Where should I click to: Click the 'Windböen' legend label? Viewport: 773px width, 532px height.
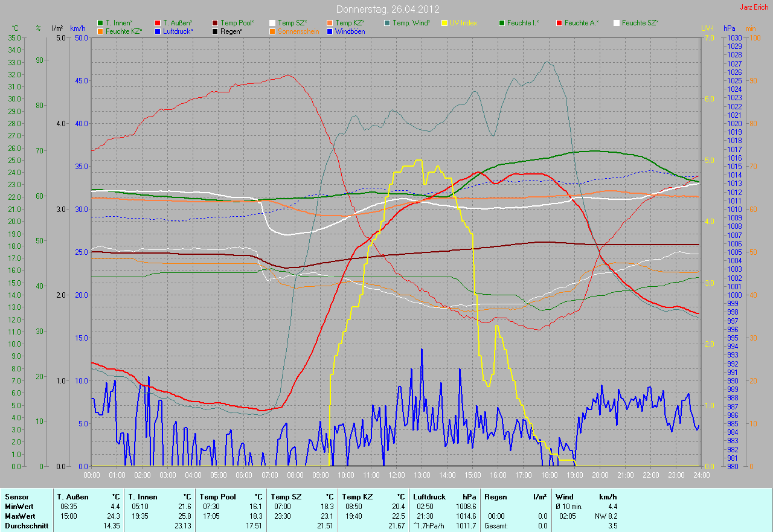tap(350, 31)
